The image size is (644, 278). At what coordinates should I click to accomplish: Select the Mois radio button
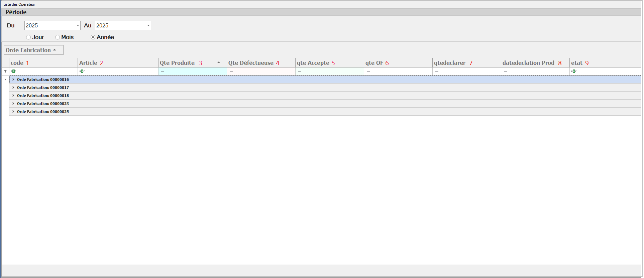point(58,37)
